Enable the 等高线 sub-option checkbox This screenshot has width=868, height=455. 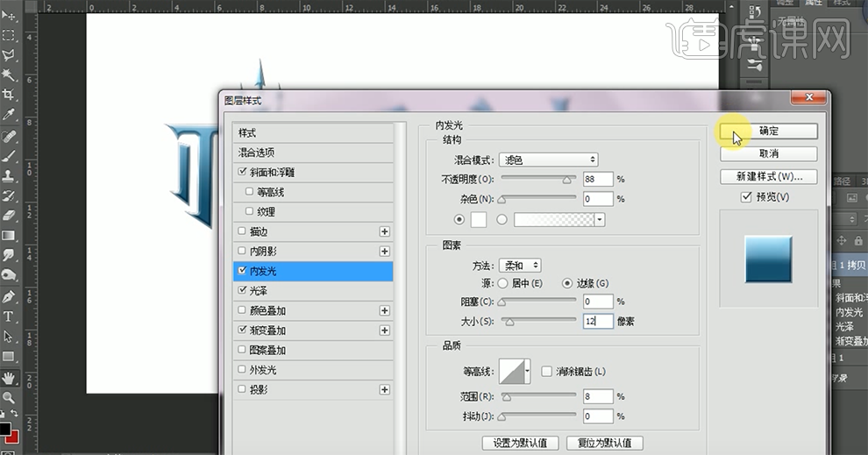pyautogui.click(x=249, y=191)
